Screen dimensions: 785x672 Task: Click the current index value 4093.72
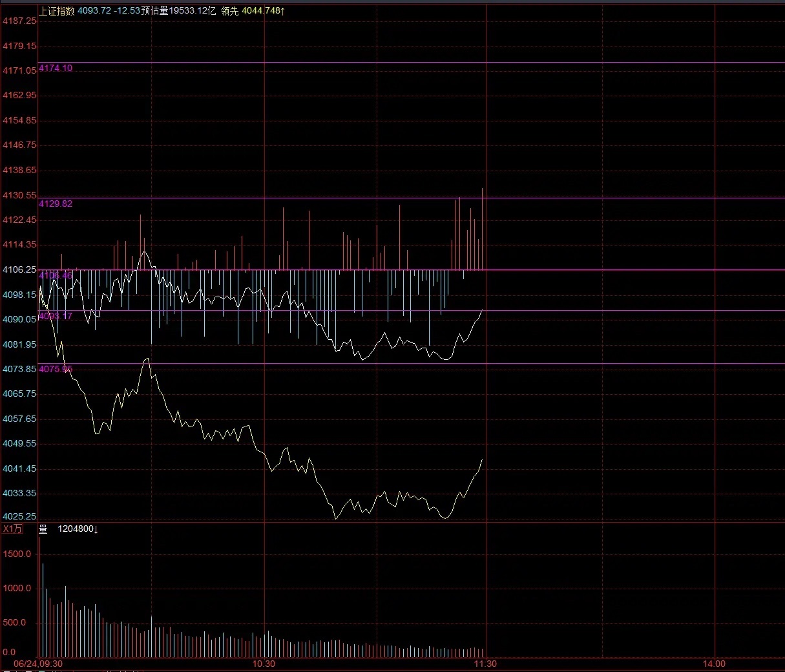pos(94,10)
